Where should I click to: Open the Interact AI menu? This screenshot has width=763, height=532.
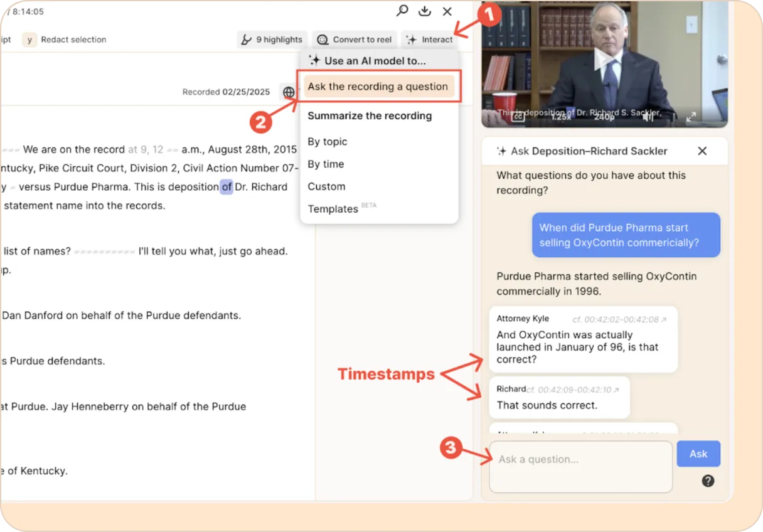pos(430,40)
